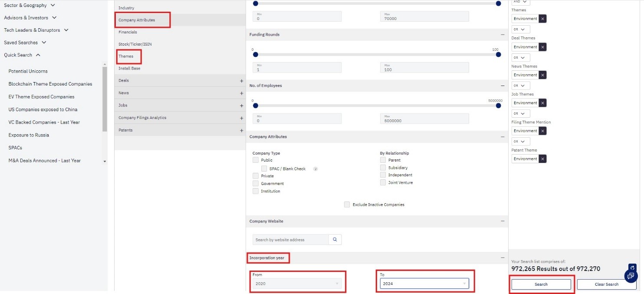Expand the Deals section with plus icon
The width and height of the screenshot is (644, 294).
[241, 81]
